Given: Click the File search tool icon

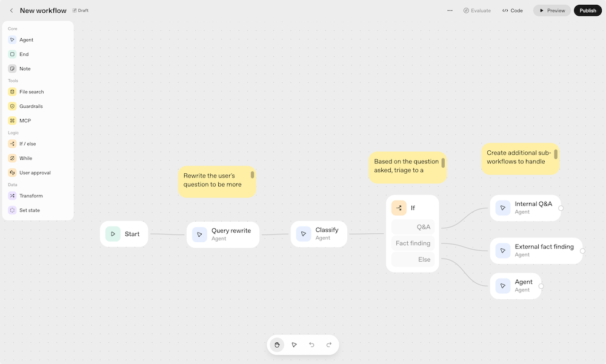Looking at the screenshot, I should coord(12,92).
